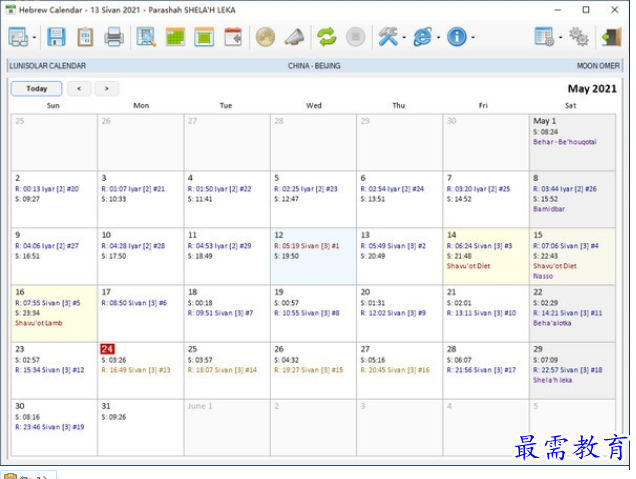
Task: Click the Hebrew Calendar title bar icon
Action: (x=11, y=10)
